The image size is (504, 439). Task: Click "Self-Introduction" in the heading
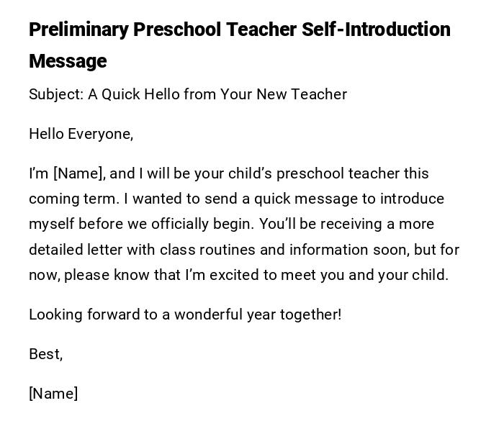tap(376, 30)
